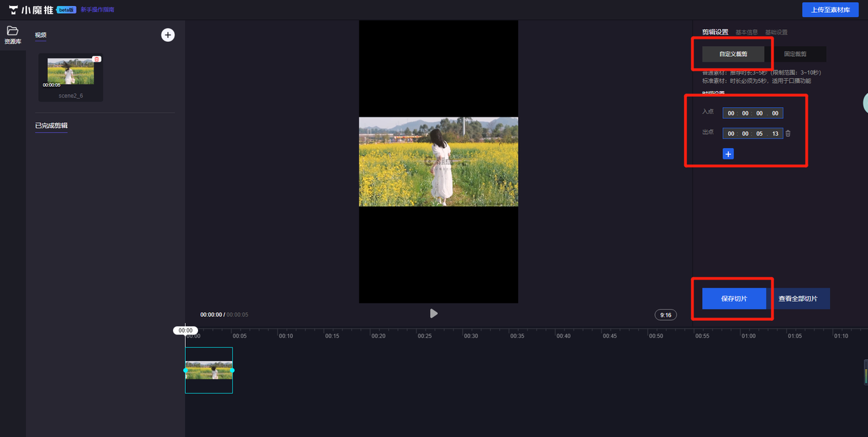
Task: Click the 入点 seconds input field
Action: (760, 113)
